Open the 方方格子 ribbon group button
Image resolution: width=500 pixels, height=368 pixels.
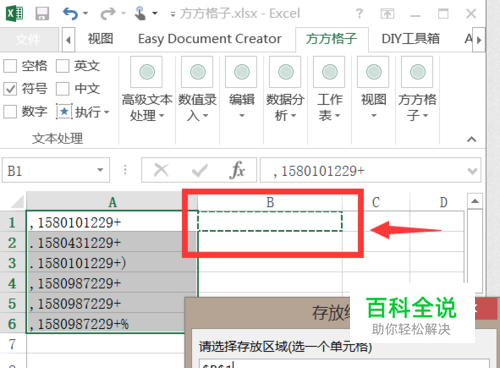417,89
